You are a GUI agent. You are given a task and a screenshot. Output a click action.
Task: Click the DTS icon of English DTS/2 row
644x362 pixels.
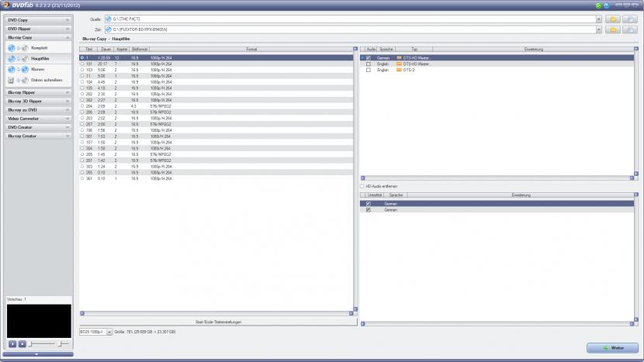tap(399, 71)
